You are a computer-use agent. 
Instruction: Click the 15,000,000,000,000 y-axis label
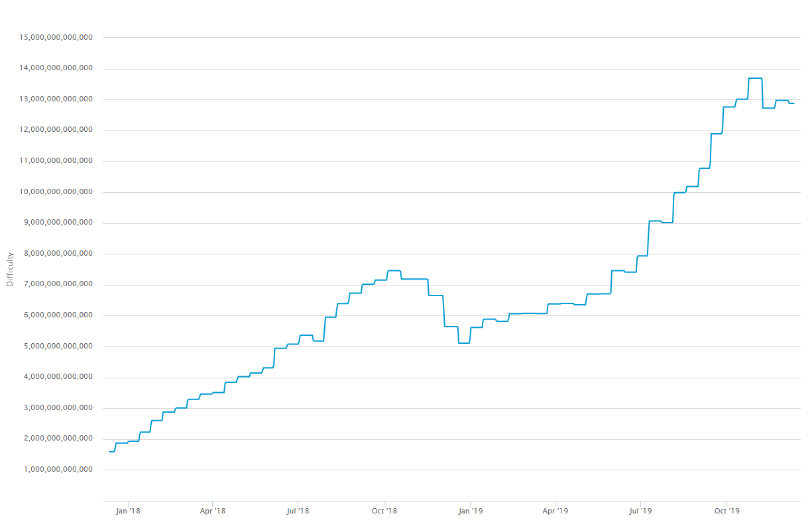coord(56,37)
